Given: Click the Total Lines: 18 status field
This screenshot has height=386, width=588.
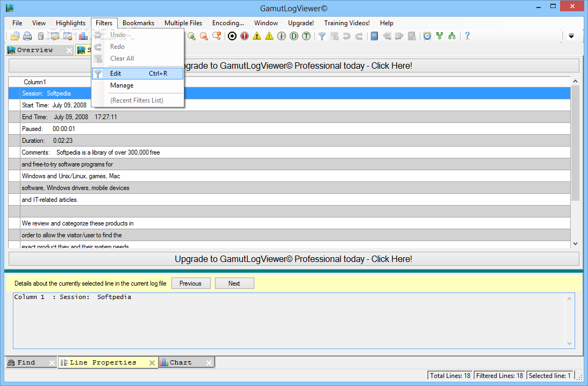Looking at the screenshot, I should coord(450,375).
